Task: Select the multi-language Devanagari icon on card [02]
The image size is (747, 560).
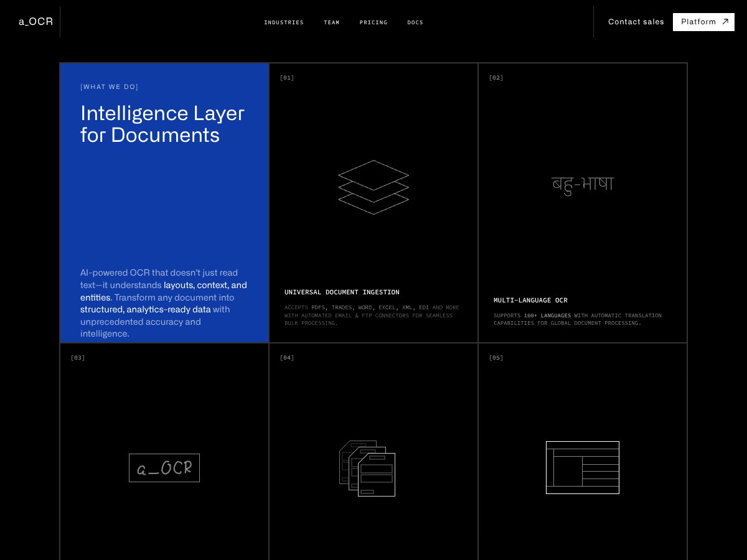Action: pyautogui.click(x=583, y=183)
